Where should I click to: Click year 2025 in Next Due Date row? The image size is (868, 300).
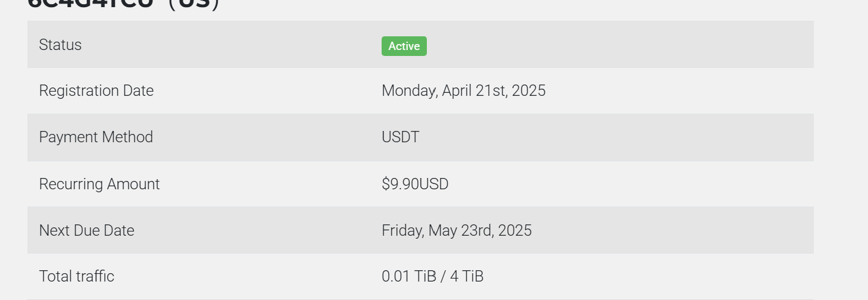(514, 230)
